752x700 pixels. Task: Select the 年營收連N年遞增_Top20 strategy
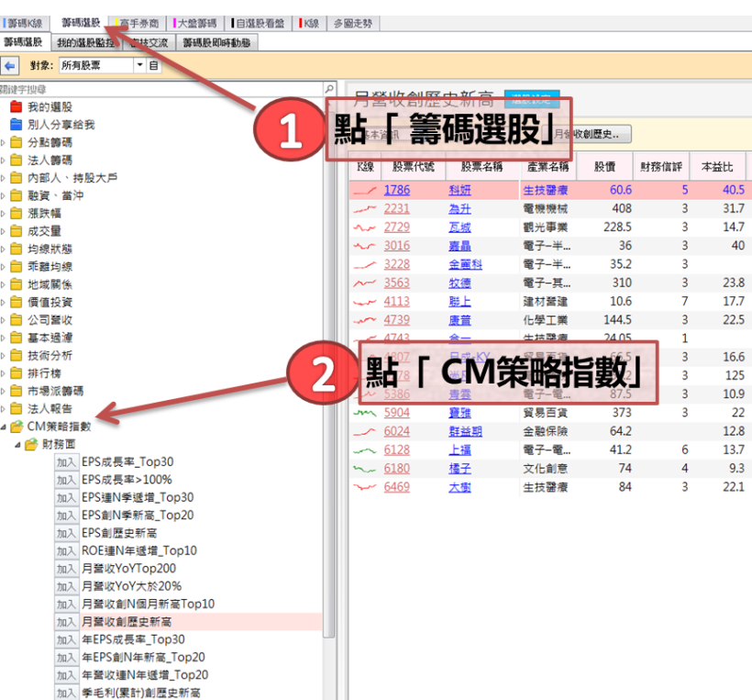[145, 675]
